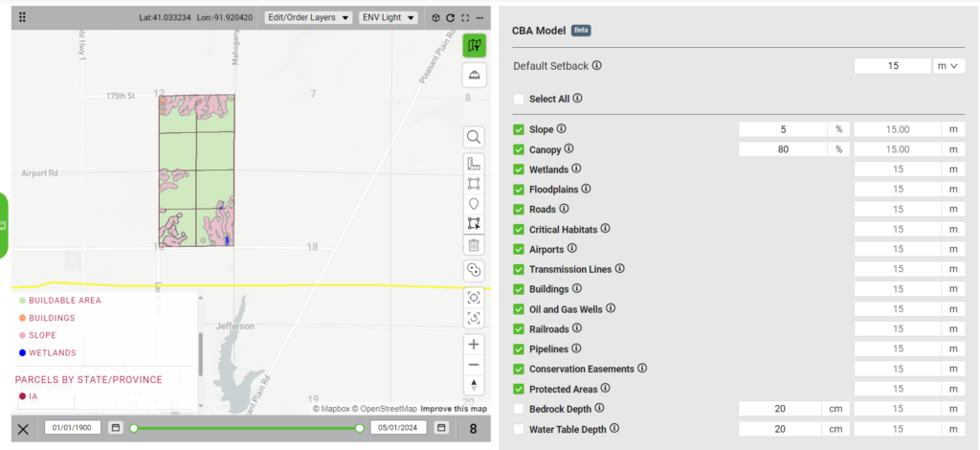Uncheck the Canopy checkbox
This screenshot has width=980, height=450.
point(518,149)
